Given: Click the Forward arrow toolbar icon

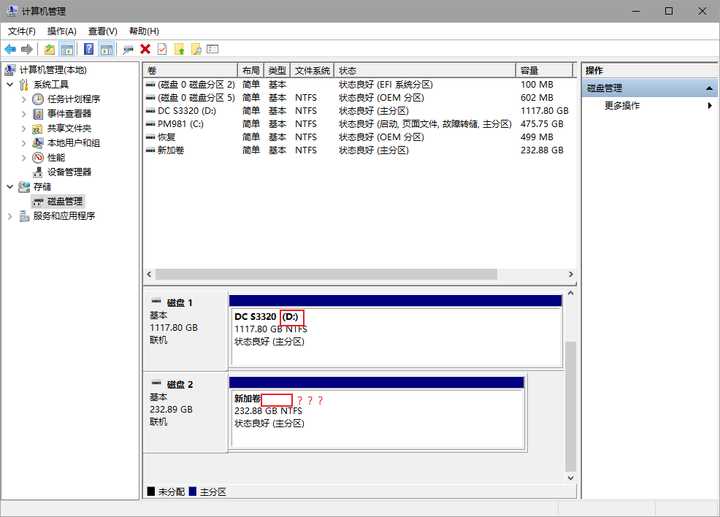Looking at the screenshot, I should 27,49.
